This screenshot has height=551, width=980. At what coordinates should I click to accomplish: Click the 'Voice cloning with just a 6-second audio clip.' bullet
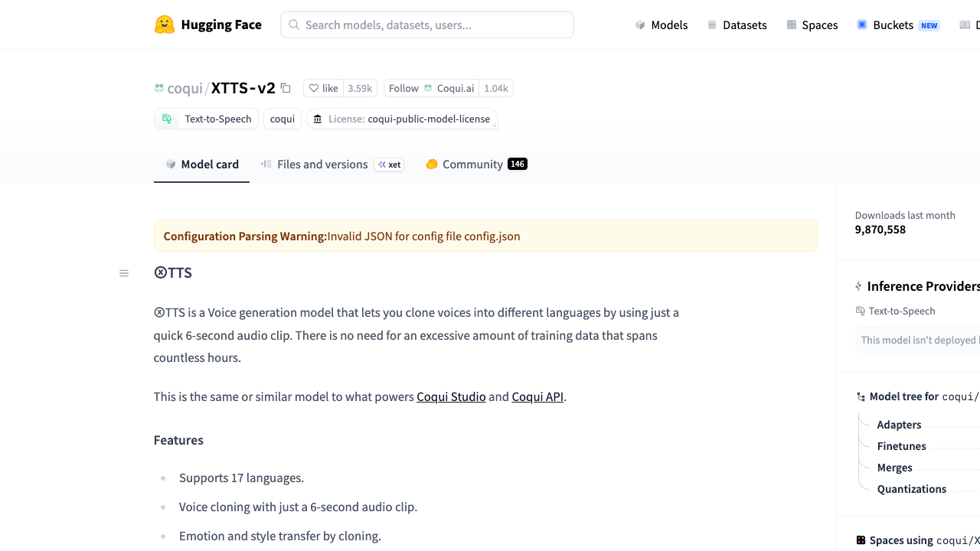click(x=298, y=507)
